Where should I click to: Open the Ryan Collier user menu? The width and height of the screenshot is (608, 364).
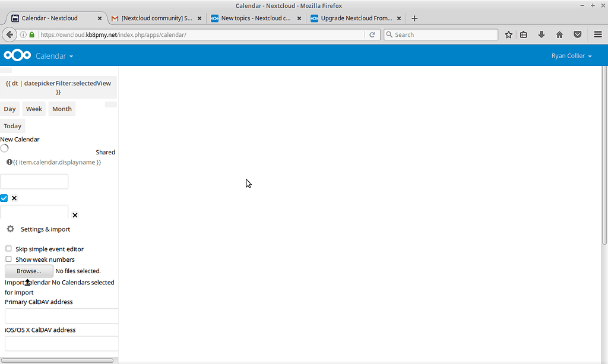(571, 56)
